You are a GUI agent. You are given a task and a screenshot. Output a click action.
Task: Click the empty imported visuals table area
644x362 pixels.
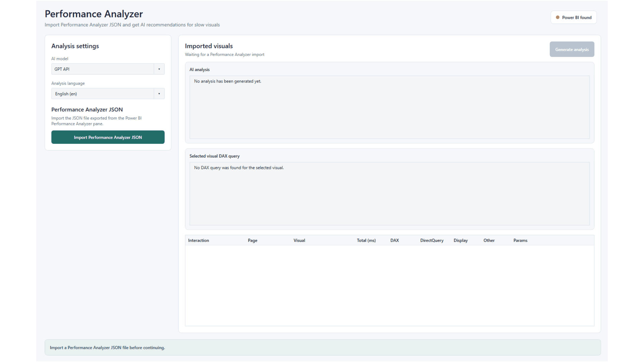389,286
